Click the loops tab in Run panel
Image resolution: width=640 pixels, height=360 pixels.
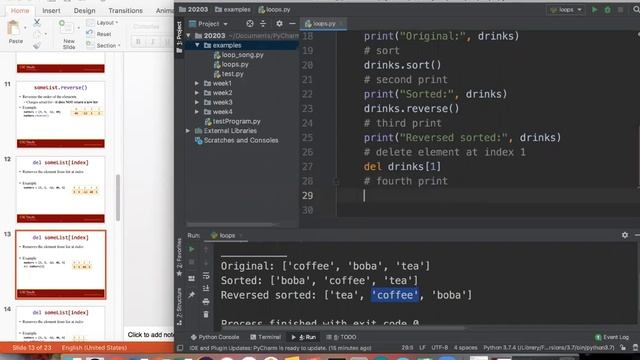tap(227, 236)
